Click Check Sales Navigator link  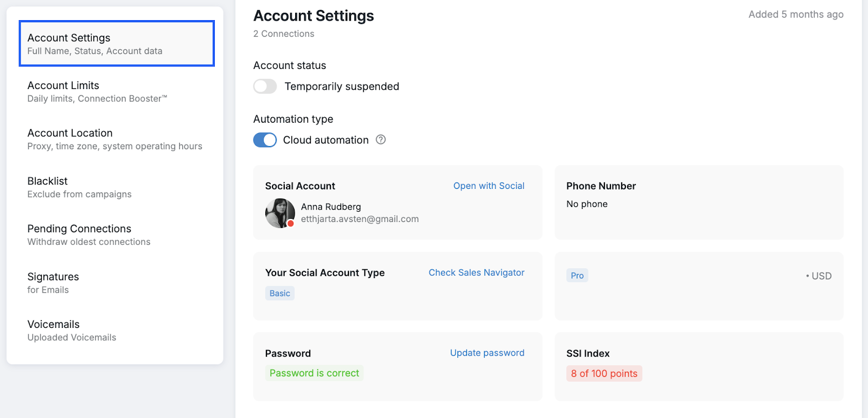pyautogui.click(x=476, y=273)
